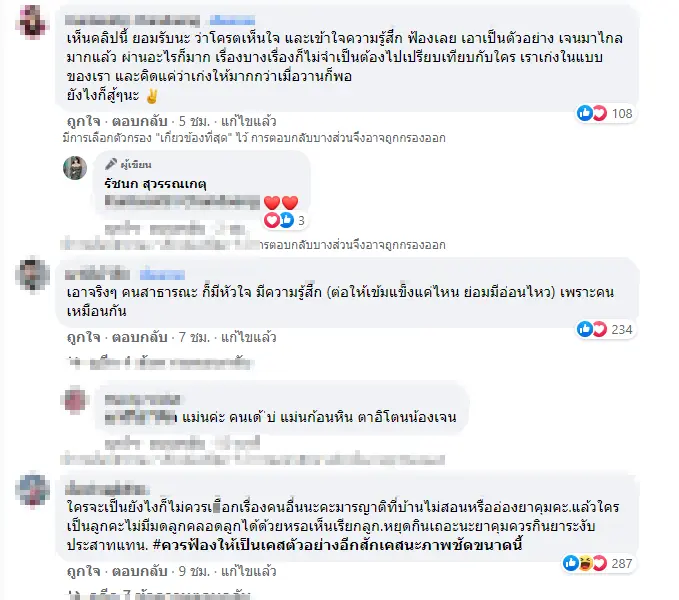This screenshot has width=679, height=600.
Task: Open avatar beside the 'เอาจริงๆ คนสาธารณะ' comment
Action: tap(32, 275)
